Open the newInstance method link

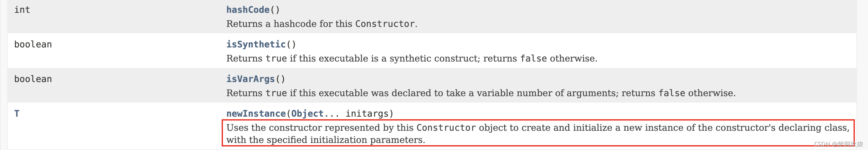point(256,114)
